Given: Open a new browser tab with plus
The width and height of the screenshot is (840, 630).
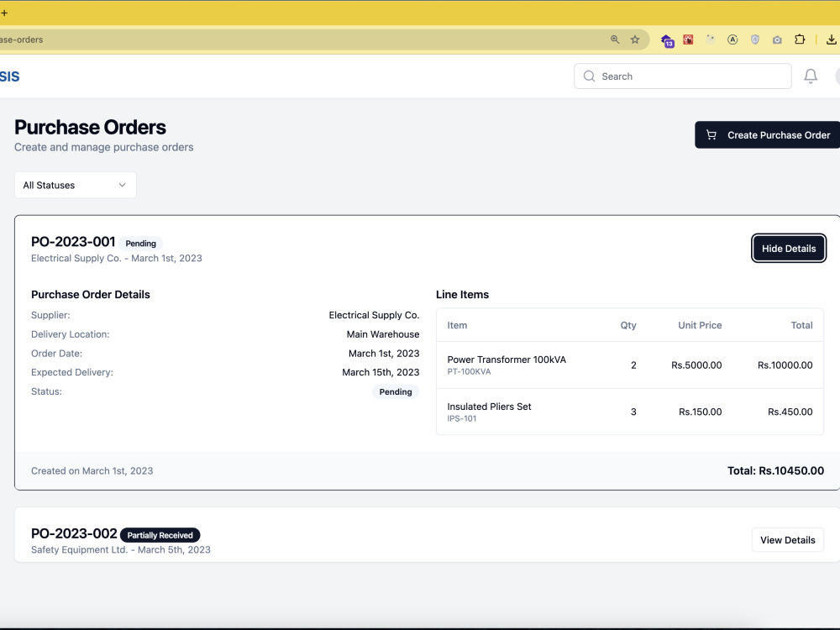Looking at the screenshot, I should point(3,13).
